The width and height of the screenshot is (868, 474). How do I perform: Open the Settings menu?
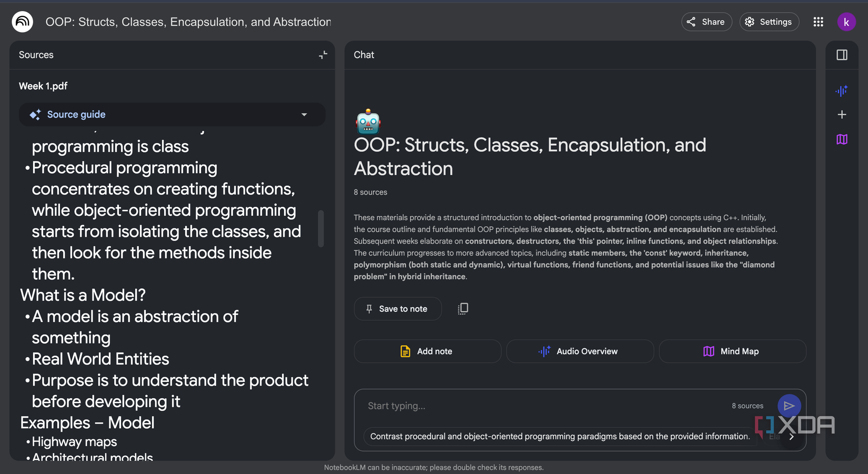tap(769, 22)
